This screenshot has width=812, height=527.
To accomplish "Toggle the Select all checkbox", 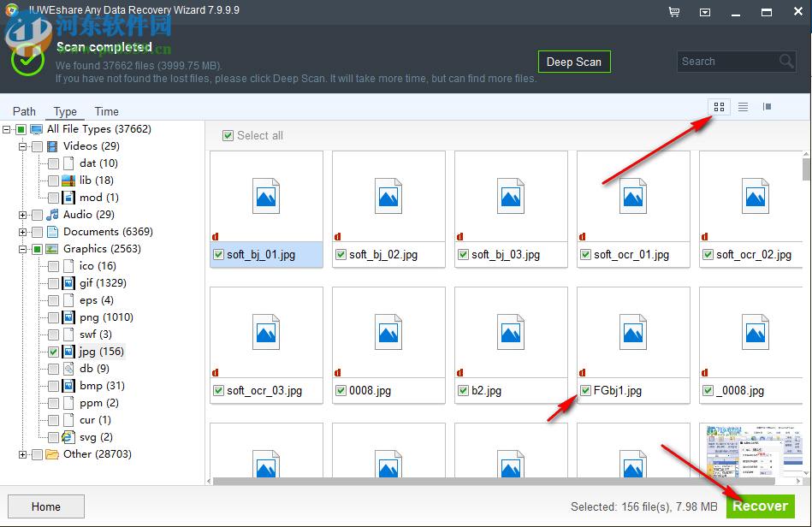I will coord(228,135).
